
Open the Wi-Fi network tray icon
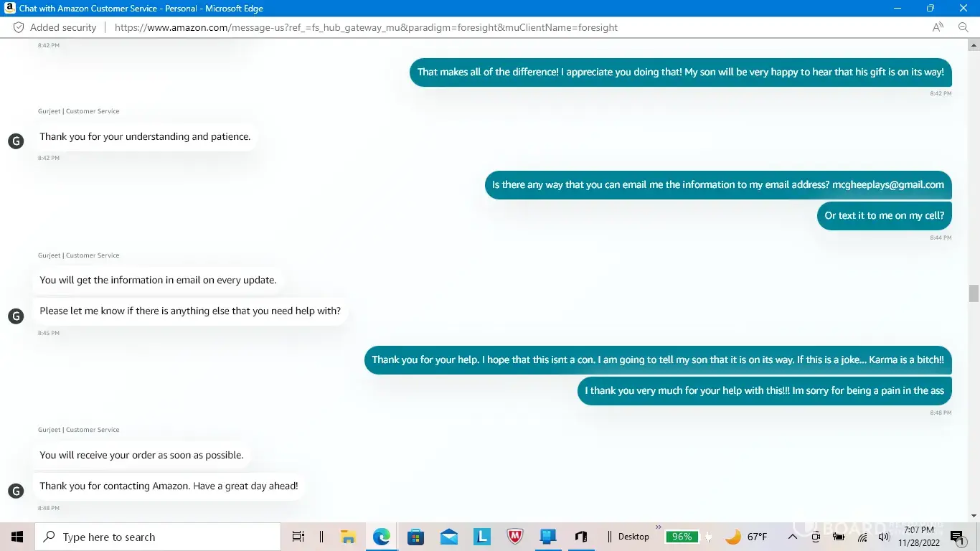[x=862, y=537]
